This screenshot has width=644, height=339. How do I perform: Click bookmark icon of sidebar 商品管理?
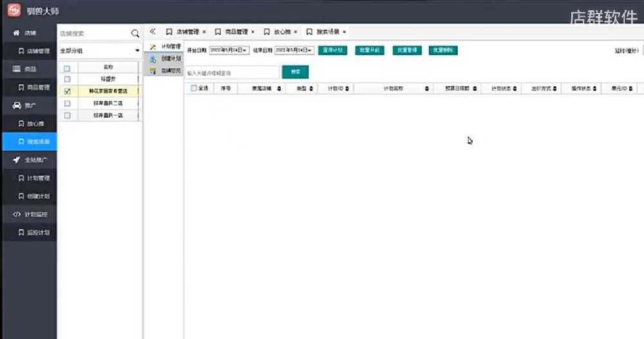pos(21,87)
